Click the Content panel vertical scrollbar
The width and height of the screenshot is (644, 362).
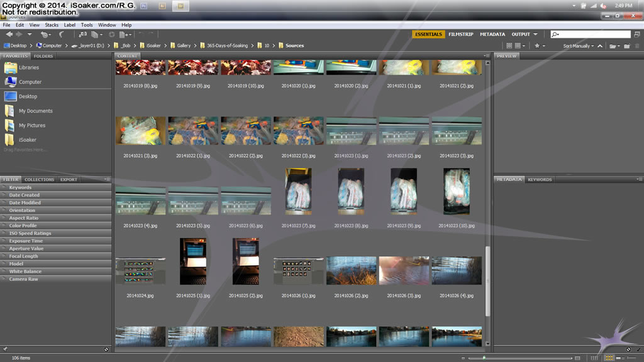(487, 281)
